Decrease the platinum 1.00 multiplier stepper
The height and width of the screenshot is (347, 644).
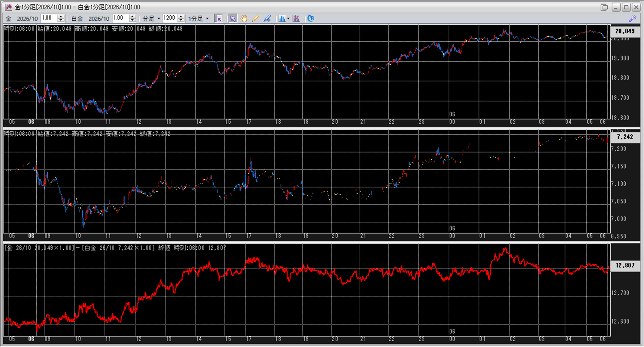[132, 20]
